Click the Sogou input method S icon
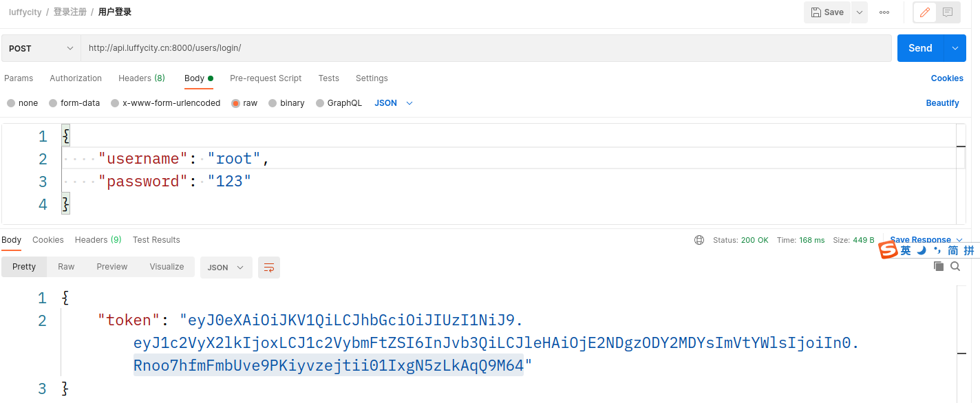 (888, 250)
